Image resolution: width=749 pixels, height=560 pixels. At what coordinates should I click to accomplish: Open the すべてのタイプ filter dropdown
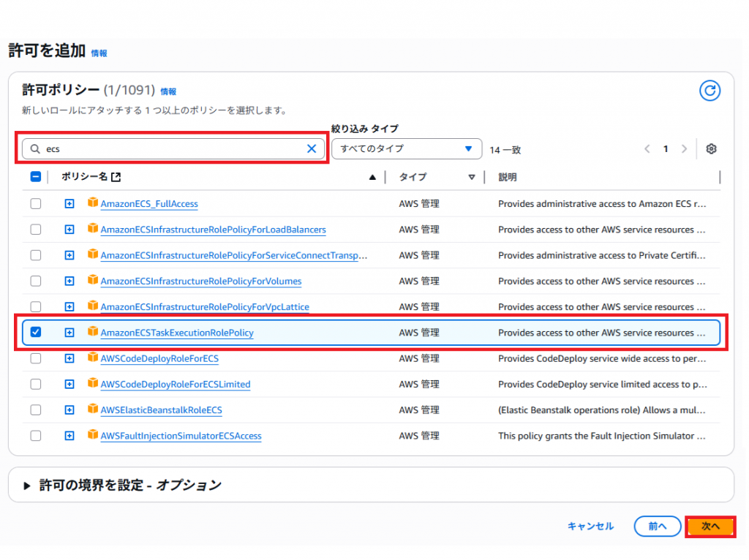[x=406, y=149]
